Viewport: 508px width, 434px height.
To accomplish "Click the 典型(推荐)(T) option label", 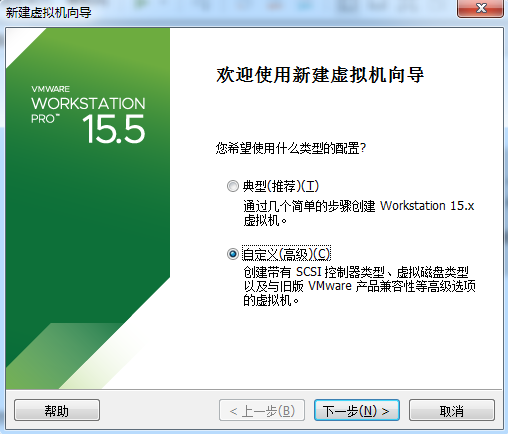I will (281, 186).
